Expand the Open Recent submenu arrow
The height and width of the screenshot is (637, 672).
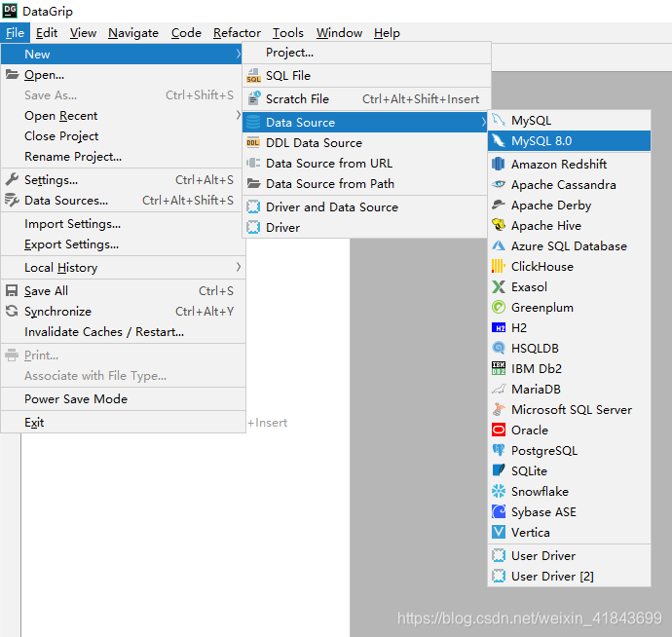click(239, 115)
